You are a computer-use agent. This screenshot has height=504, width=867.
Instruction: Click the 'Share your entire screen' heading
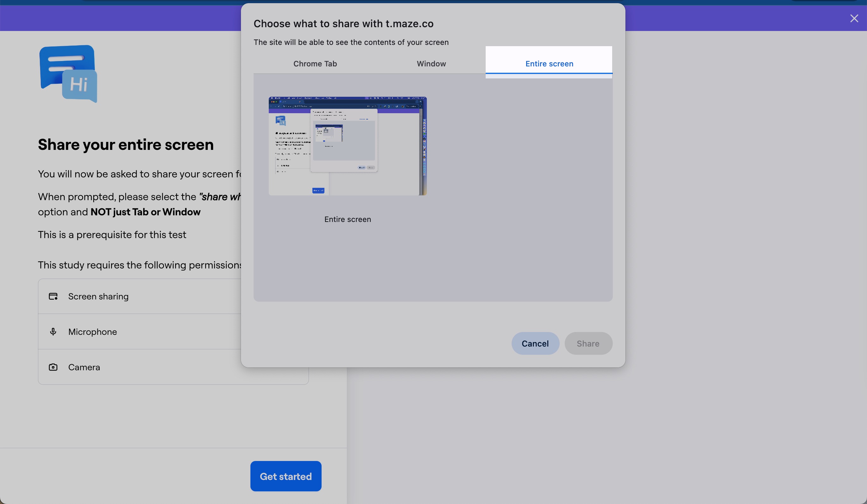[126, 144]
